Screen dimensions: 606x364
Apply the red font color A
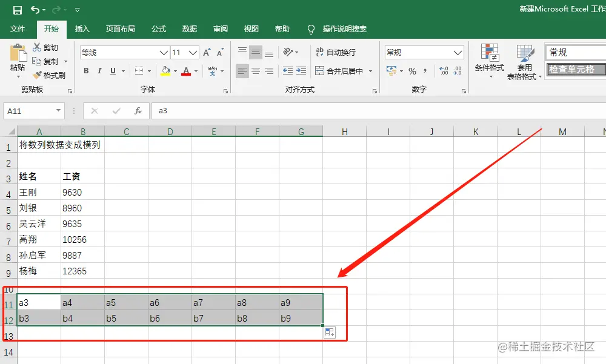coord(186,71)
